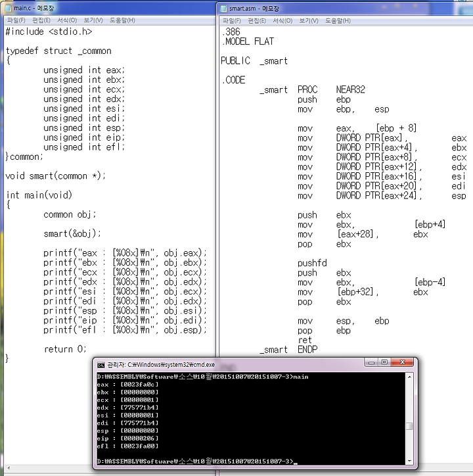This screenshot has width=473, height=476.
Task: Click 'mov ebx, [ebp-4]' line in smart.asm
Action: point(371,282)
